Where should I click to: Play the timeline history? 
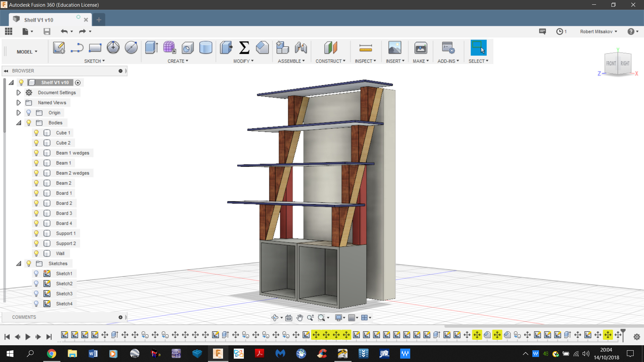[x=28, y=337]
